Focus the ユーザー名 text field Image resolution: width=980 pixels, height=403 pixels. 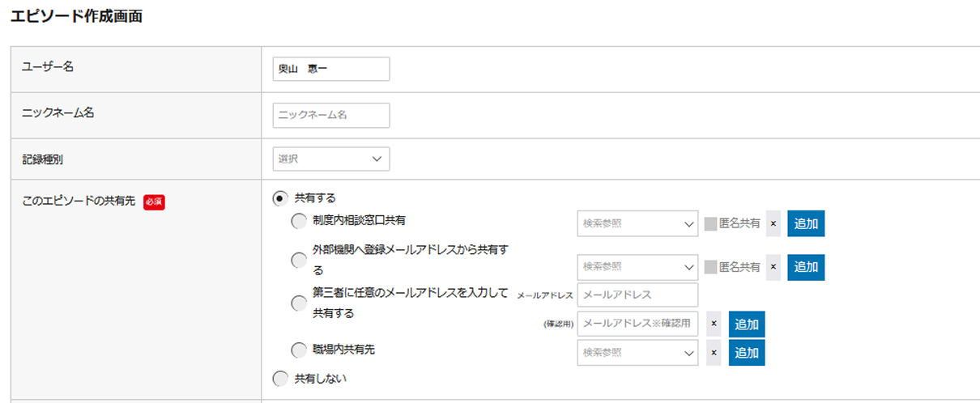[331, 70]
